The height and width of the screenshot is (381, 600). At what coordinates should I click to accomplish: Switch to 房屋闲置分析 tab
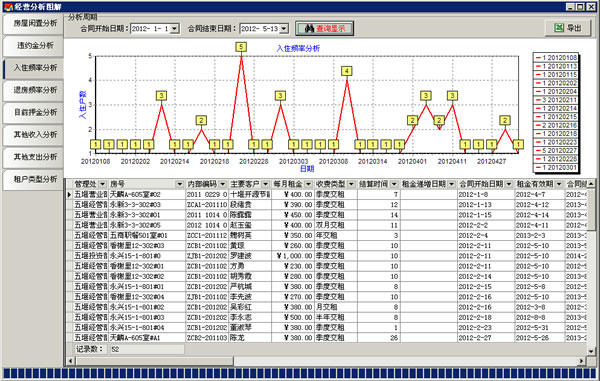[x=34, y=23]
